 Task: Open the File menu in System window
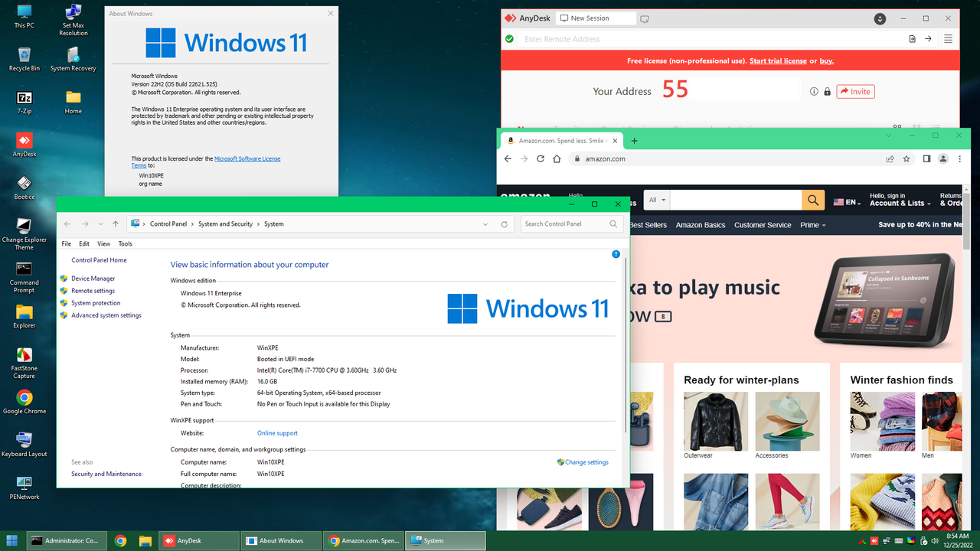67,243
